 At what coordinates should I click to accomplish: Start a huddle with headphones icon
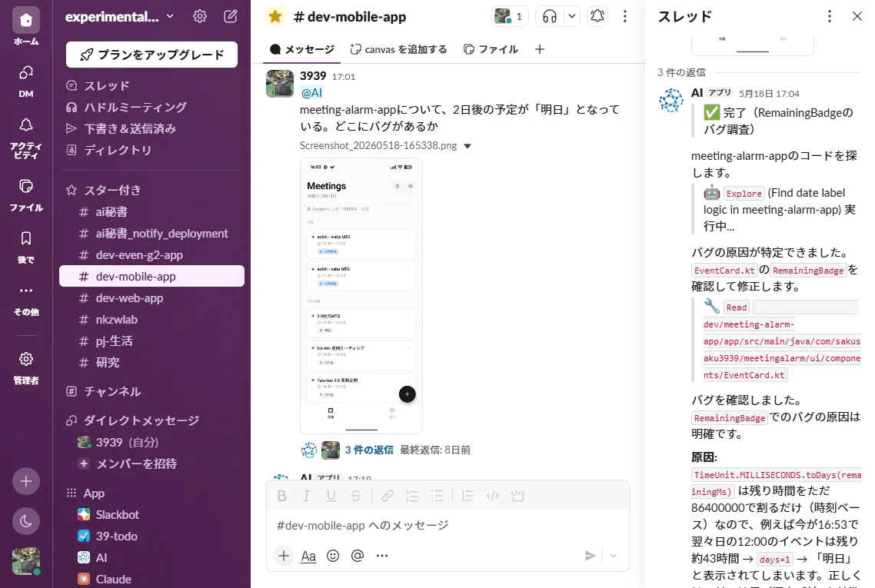tap(550, 17)
